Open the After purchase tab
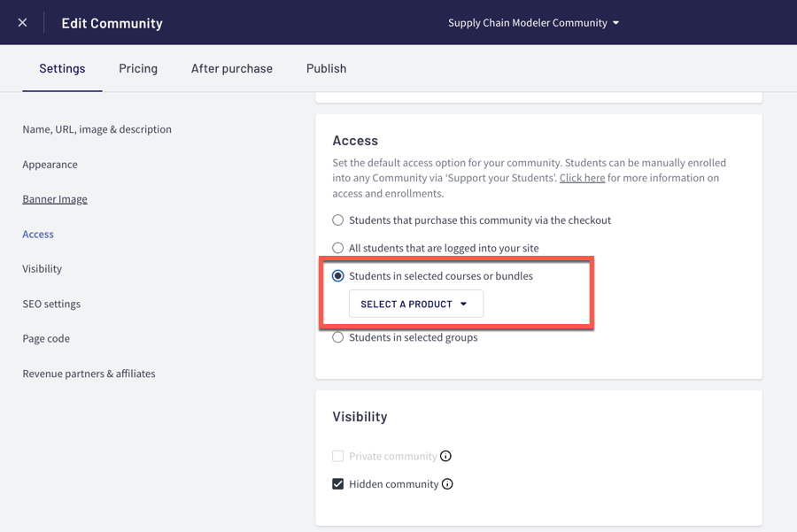Viewport: 797px width, 532px height. coord(232,68)
